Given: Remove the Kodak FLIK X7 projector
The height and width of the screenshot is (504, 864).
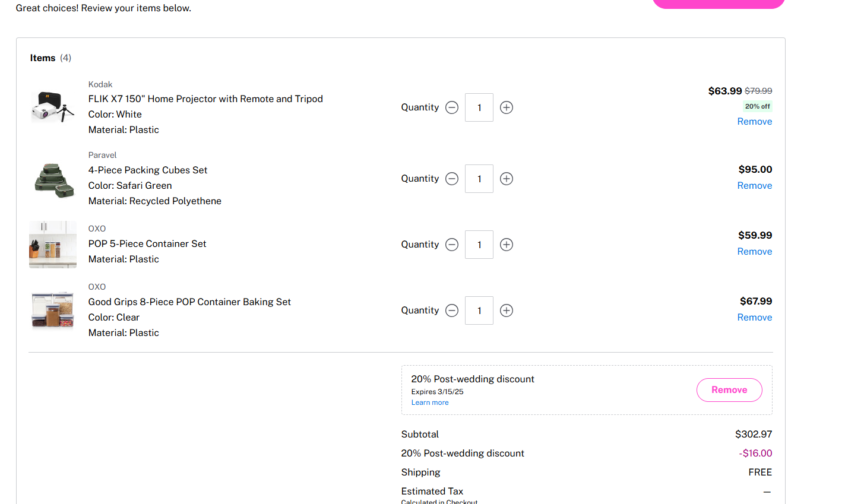Looking at the screenshot, I should 755,121.
